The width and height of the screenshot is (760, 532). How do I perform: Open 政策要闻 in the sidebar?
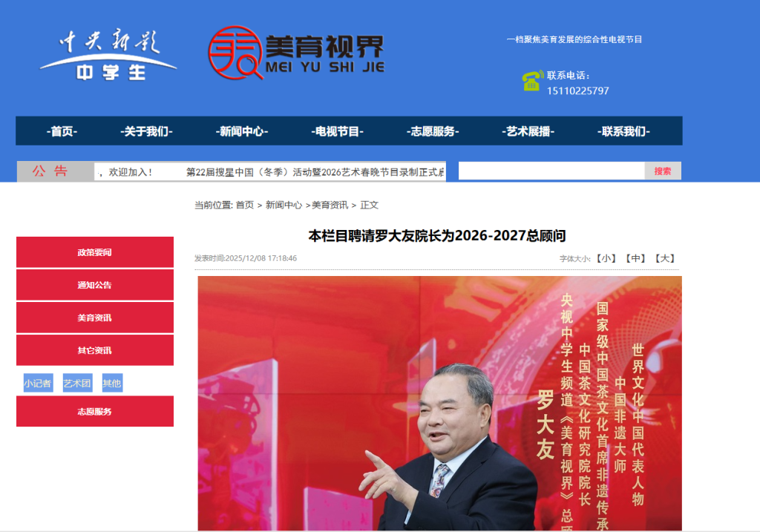pyautogui.click(x=95, y=252)
